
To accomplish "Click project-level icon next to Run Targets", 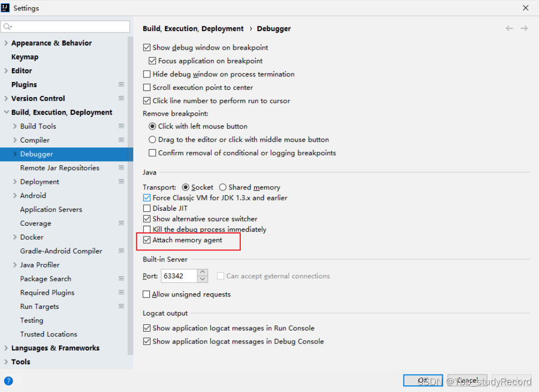I will tap(121, 306).
